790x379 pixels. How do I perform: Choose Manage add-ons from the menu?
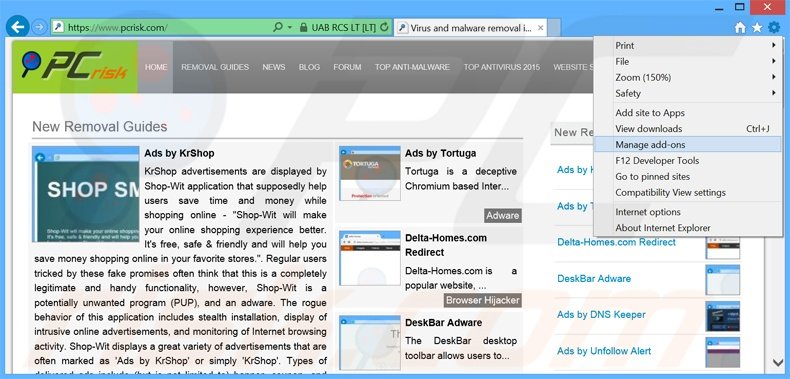coord(688,145)
